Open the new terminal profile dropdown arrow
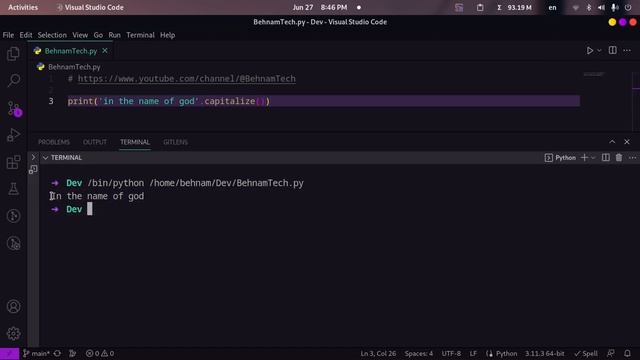This screenshot has width=640, height=360. 593,158
